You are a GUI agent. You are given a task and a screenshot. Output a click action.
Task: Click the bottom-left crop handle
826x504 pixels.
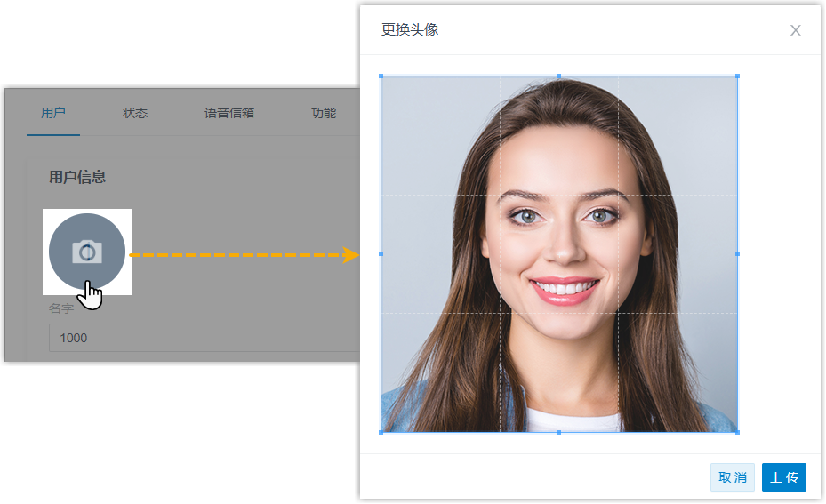coord(381,432)
